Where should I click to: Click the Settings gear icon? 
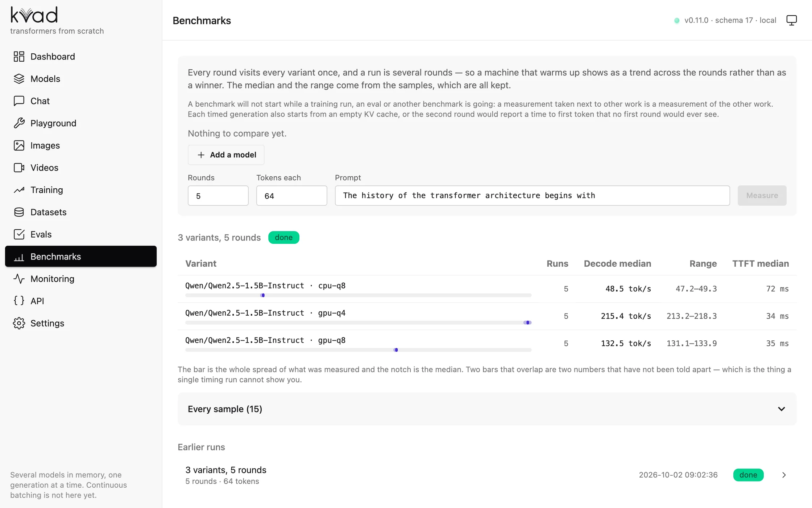19,323
